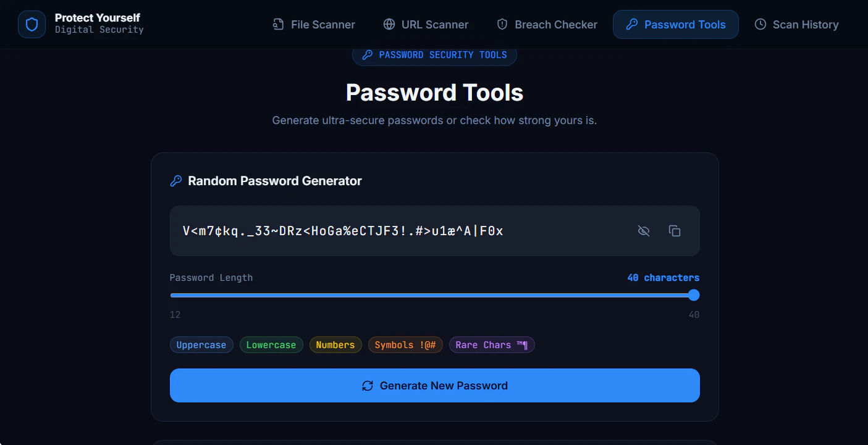Click the clock icon in Scan History tab
The height and width of the screenshot is (445, 868).
(x=761, y=25)
